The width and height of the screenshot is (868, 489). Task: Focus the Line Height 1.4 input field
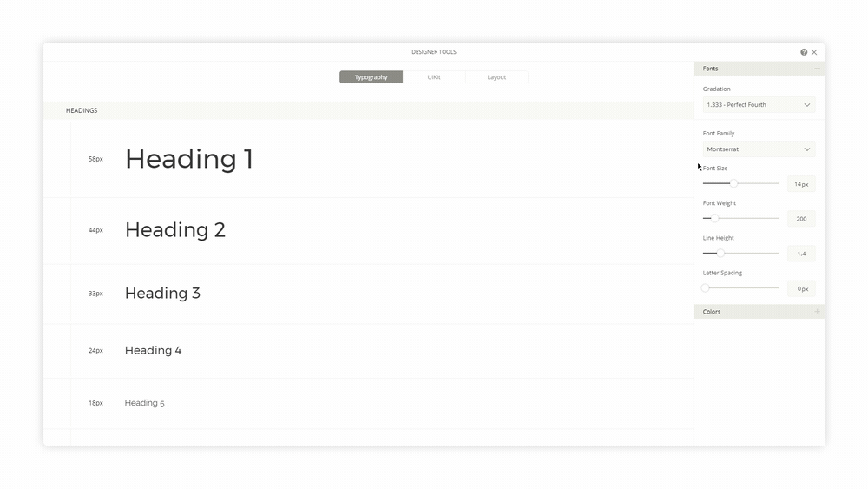pos(800,254)
